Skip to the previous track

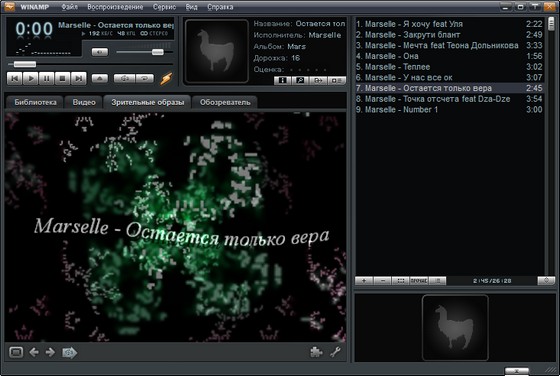15,78
